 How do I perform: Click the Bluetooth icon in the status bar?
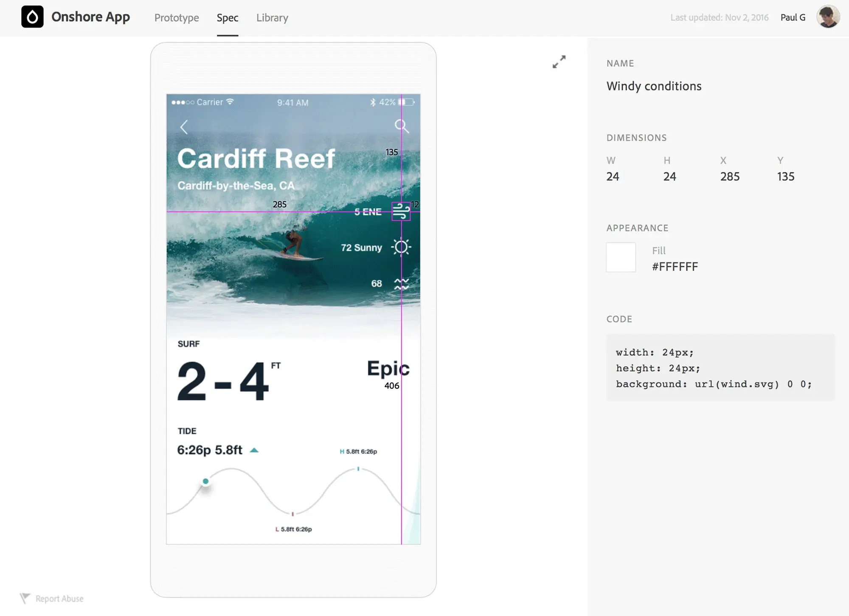pyautogui.click(x=374, y=102)
